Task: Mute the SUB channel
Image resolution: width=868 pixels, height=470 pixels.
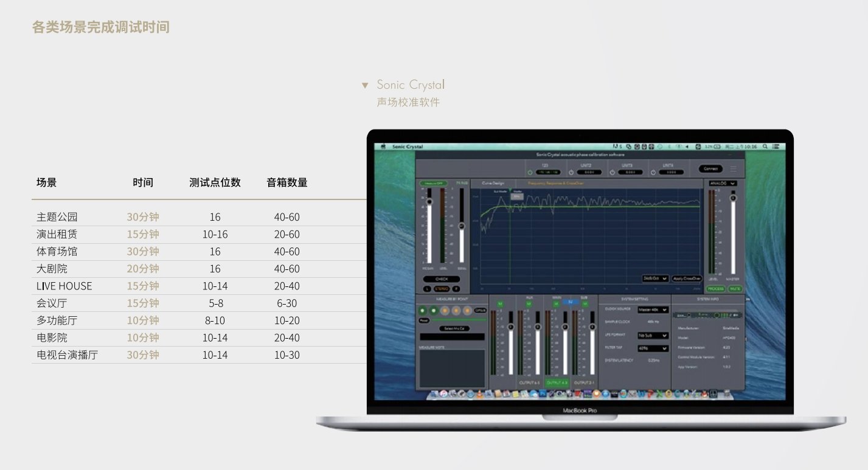Action: 585,303
